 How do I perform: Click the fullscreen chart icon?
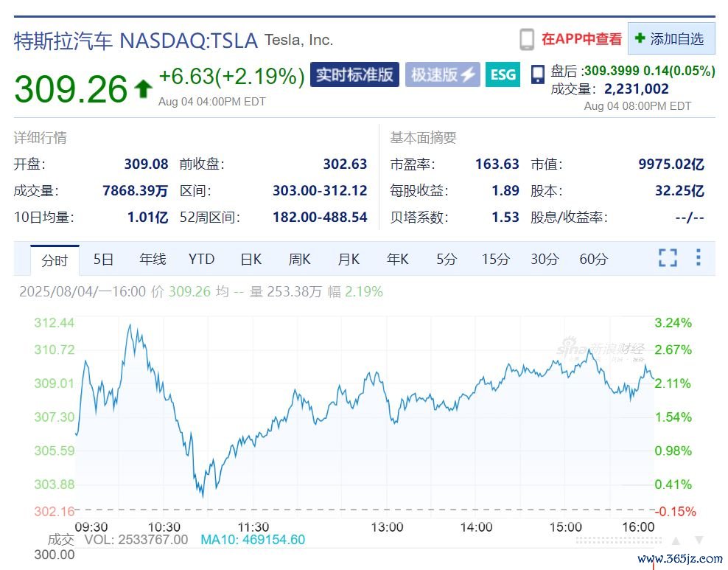point(667,258)
